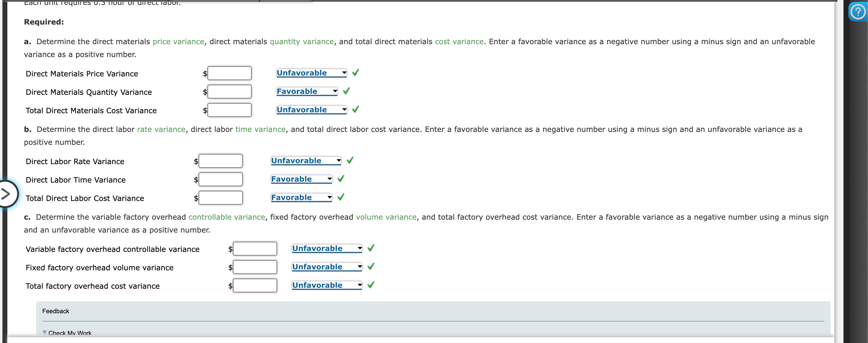Click the Total Direct Labor Cost Variance amount field
Viewport: 868px width, 343px height.
click(221, 198)
